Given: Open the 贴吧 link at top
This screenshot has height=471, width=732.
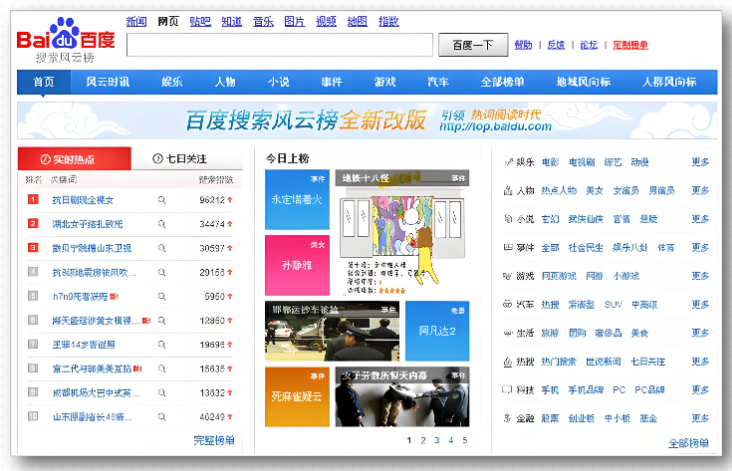Looking at the screenshot, I should [200, 21].
